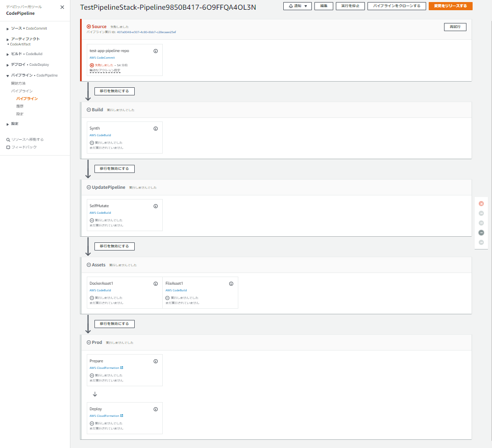Screen dimensions: 492x448
Task: Open AWS CodeCommit link under test-app-pipeline-repo
Action: point(102,58)
